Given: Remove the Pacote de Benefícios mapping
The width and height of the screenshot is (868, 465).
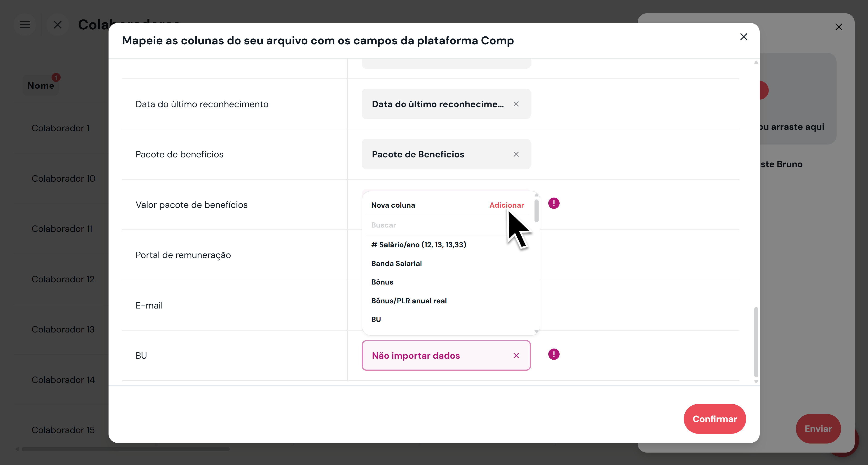Looking at the screenshot, I should pos(516,154).
